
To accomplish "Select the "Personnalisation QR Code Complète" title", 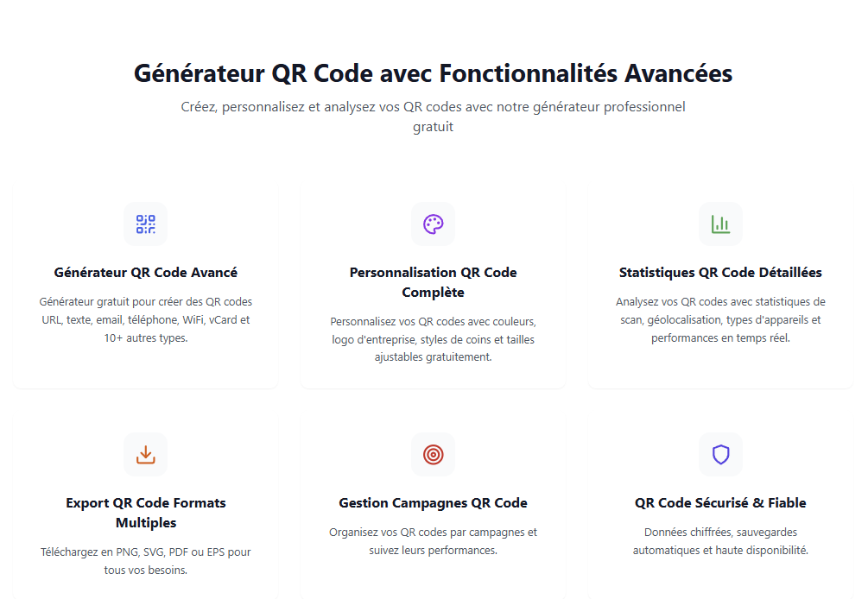I will (x=433, y=282).
